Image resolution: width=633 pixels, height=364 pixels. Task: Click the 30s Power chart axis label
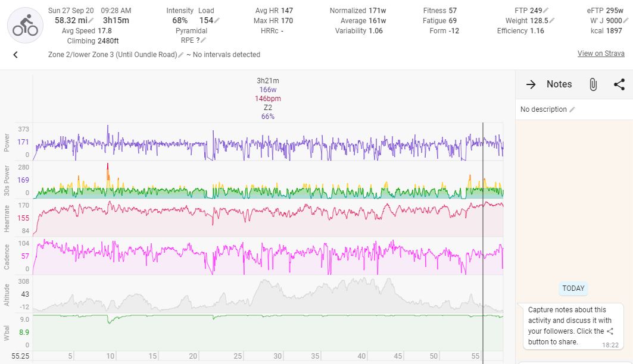point(7,180)
